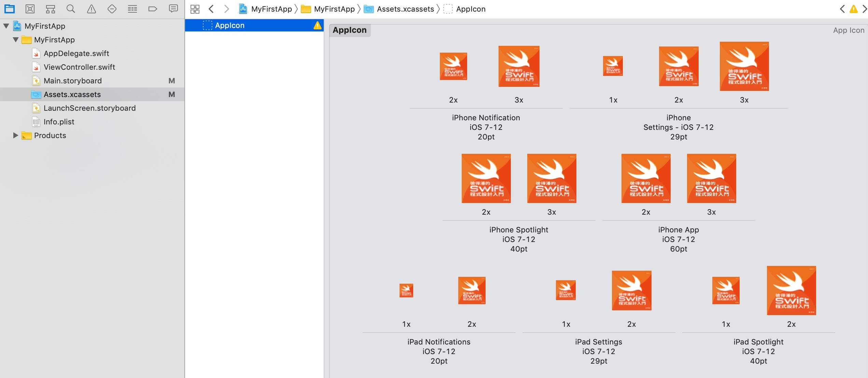The height and width of the screenshot is (378, 868).
Task: Collapse the MyFirstApp yellow folder group
Action: point(16,40)
